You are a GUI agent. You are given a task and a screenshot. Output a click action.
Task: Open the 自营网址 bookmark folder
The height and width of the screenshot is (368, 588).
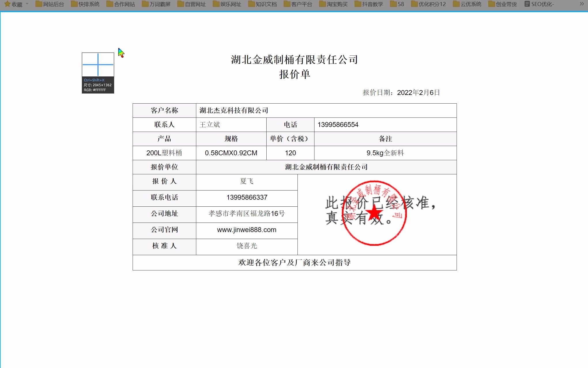tap(191, 4)
